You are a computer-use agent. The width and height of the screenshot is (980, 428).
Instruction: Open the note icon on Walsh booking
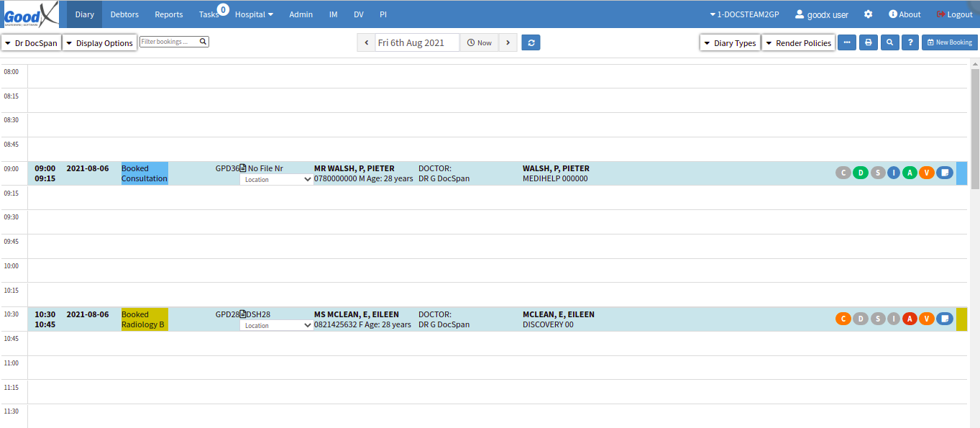(x=944, y=173)
